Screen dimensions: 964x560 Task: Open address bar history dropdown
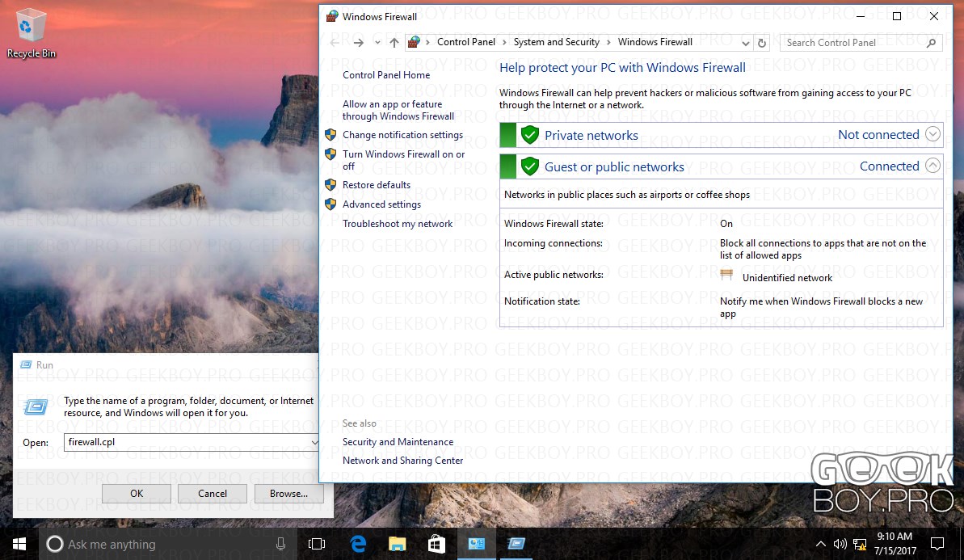745,42
